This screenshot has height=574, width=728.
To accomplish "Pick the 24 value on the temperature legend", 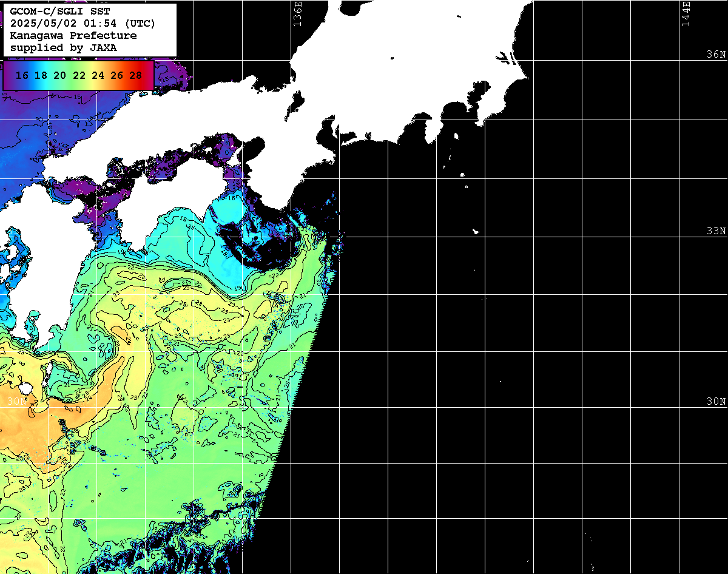I will (98, 76).
